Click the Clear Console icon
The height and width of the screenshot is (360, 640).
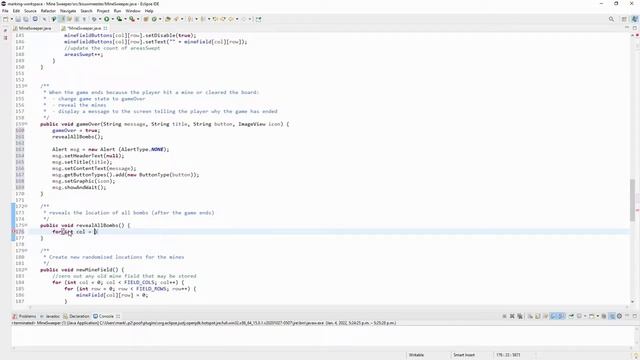point(530,316)
